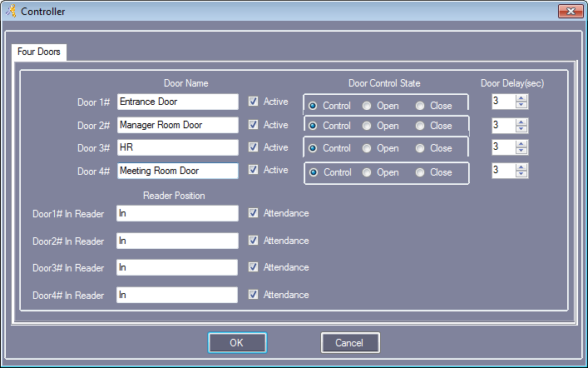Viewport: 588px width, 368px height.
Task: Click the Door 3# name field containing HR
Action: pos(178,147)
